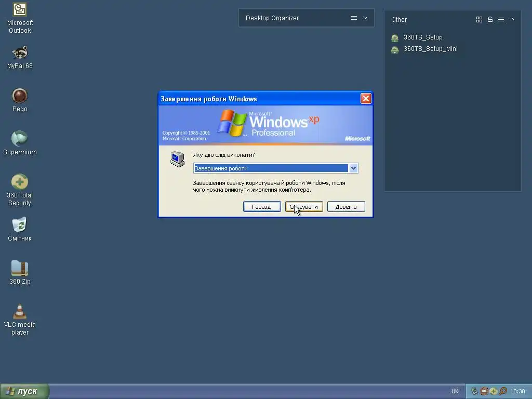Click the computer icon in shutdown dialog
Viewport: 532px width, 399px height.
(177, 159)
